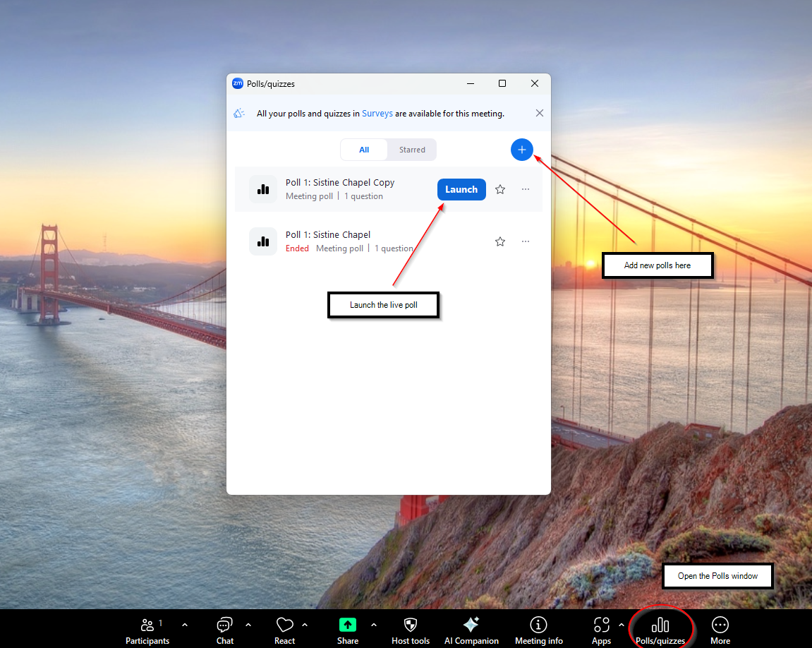Launch the AI Companion

coord(471,625)
